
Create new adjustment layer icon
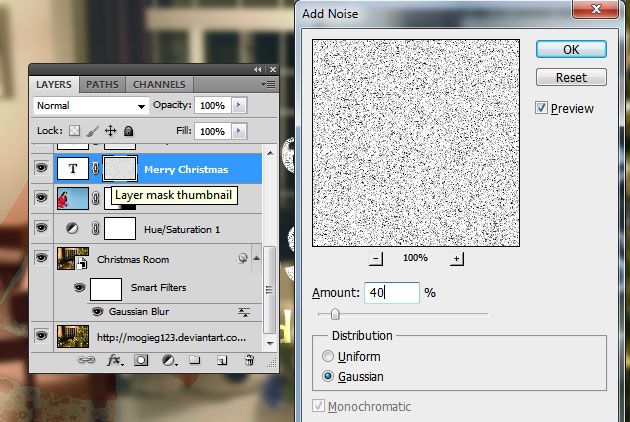point(169,360)
